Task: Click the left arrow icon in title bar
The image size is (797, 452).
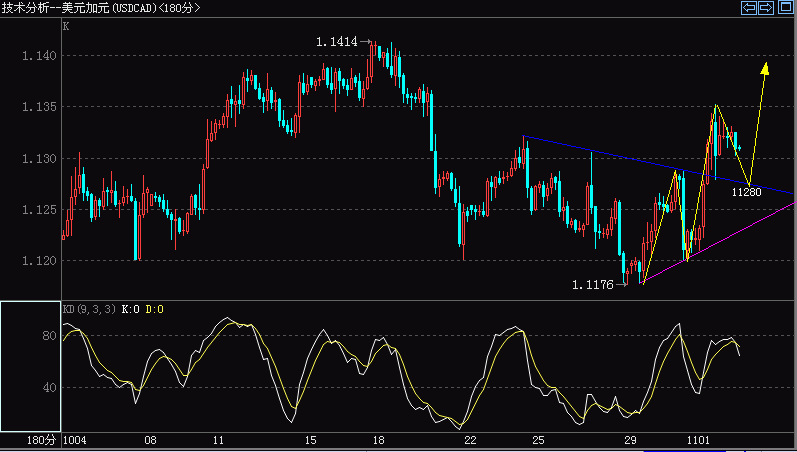Action: 749,8
